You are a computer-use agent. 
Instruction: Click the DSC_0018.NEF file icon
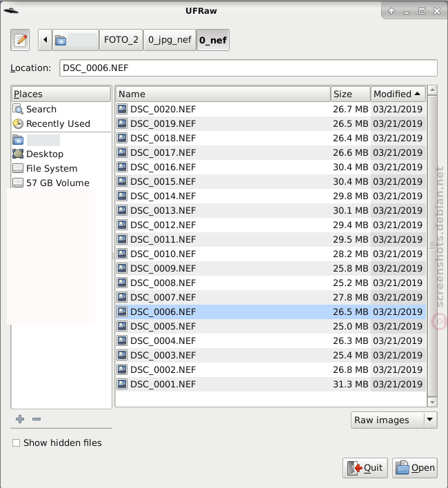point(122,138)
